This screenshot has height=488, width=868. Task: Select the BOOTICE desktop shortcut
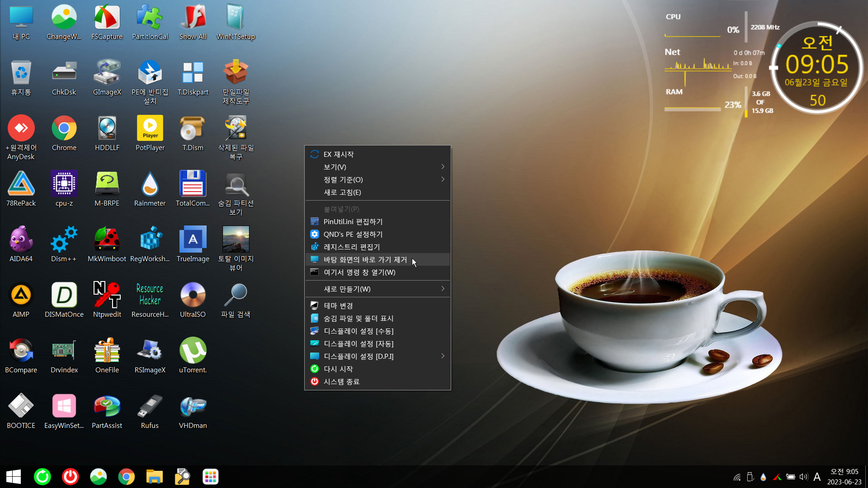point(21,412)
